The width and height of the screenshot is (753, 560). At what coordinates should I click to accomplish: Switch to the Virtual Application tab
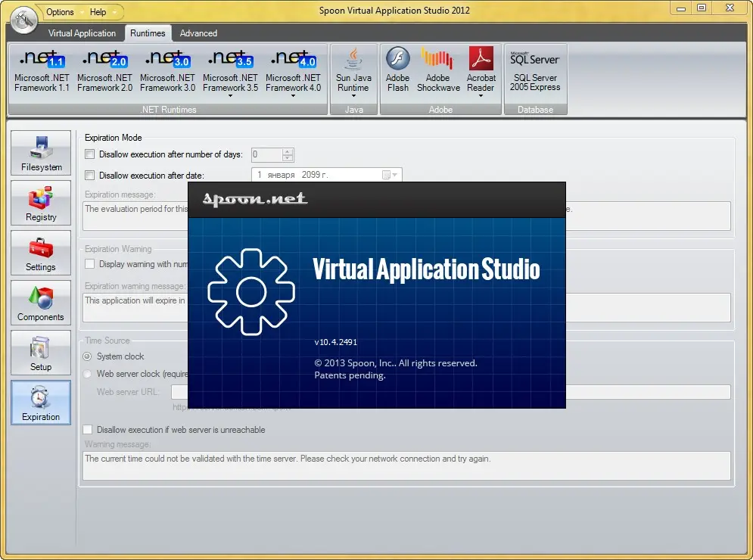pos(82,33)
